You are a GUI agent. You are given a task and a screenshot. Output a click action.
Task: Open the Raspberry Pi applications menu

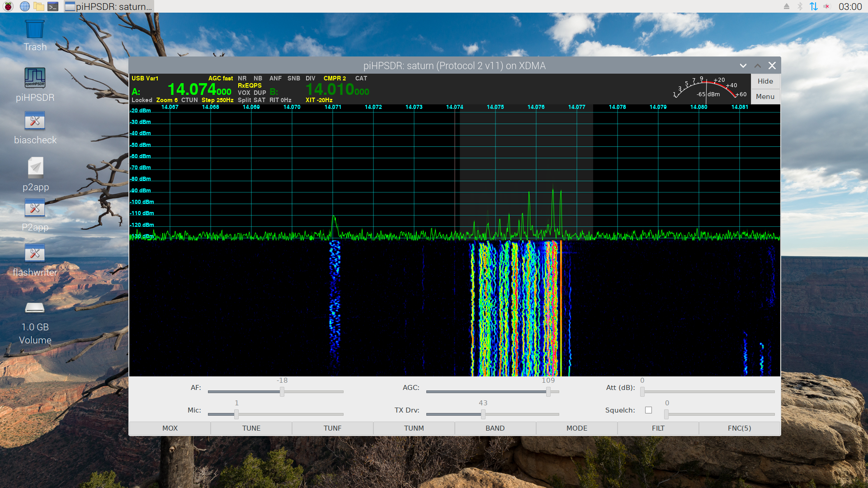tap(8, 6)
